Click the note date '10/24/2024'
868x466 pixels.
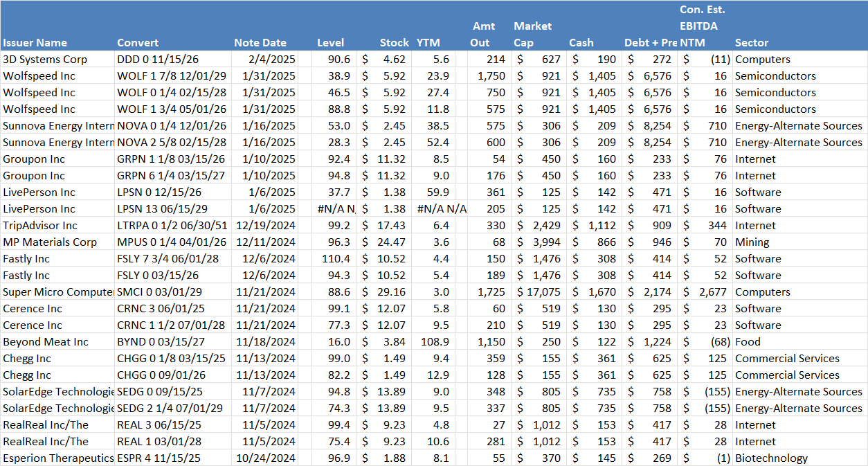(266, 458)
